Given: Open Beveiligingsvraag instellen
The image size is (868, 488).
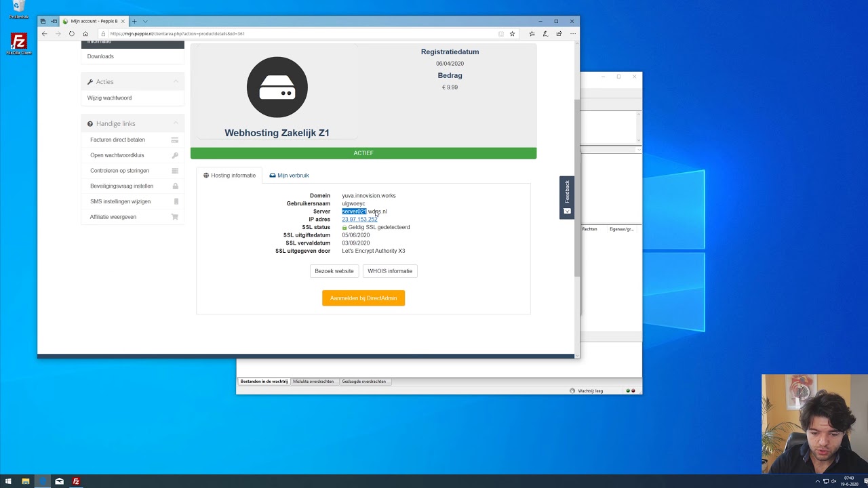Looking at the screenshot, I should [x=121, y=186].
